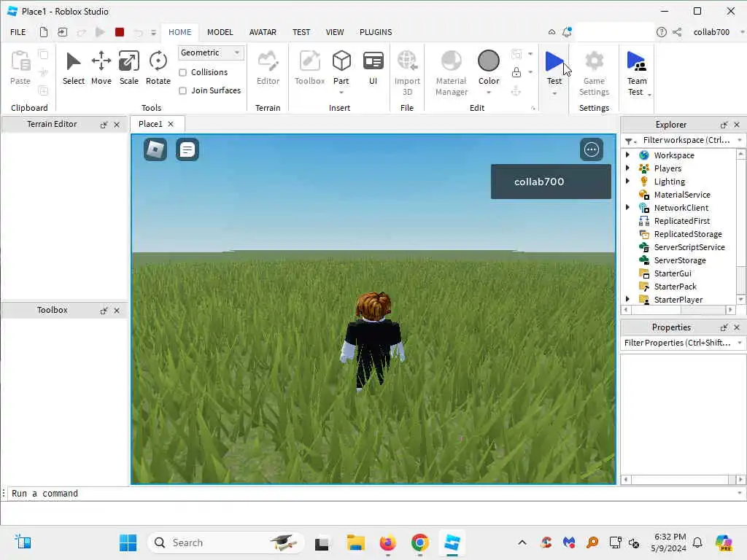Screen dimensions: 747x560
Task: Open the three-dots menu in the viewport
Action: coord(591,149)
